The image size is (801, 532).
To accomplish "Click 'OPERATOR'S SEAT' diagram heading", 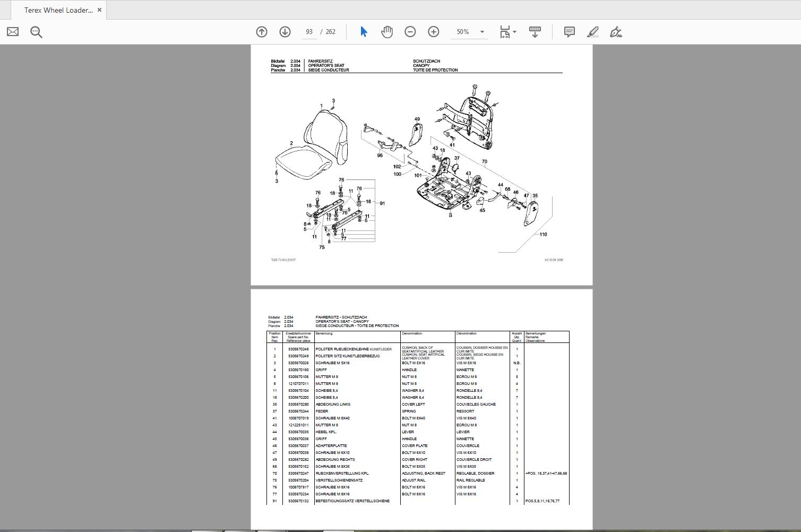I will (x=326, y=66).
